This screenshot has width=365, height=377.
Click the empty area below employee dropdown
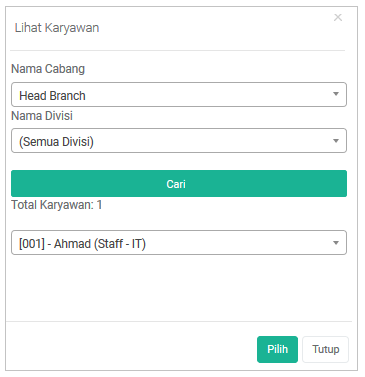(x=179, y=287)
